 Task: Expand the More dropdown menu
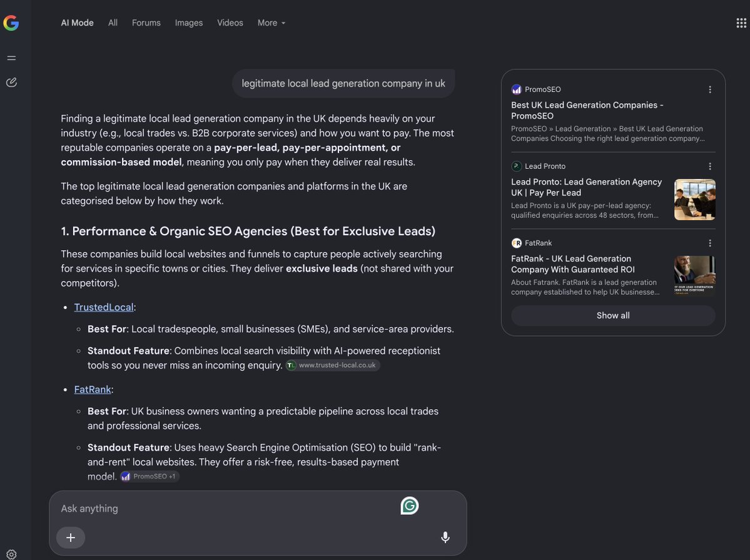[x=271, y=23]
